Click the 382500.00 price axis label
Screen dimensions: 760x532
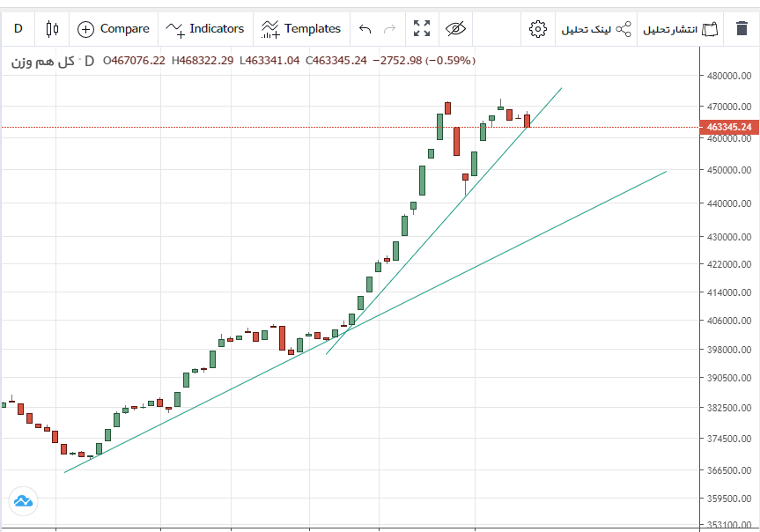(x=729, y=408)
